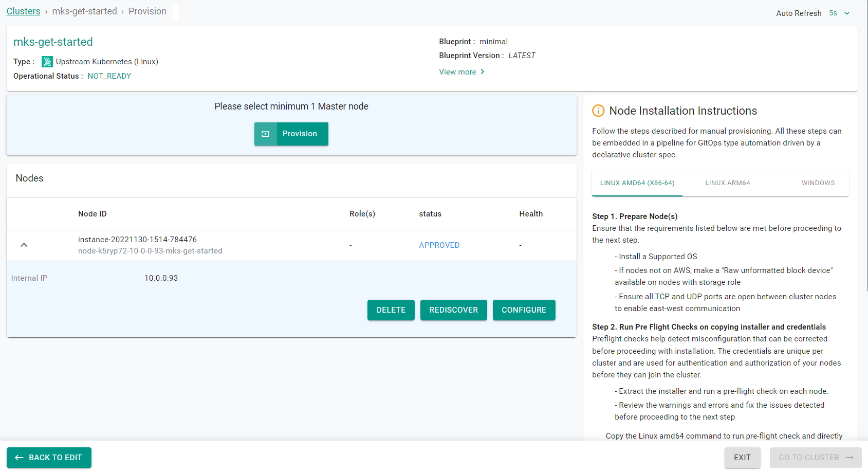The image size is (868, 472).
Task: Go back with BACK TO EDIT button
Action: click(49, 458)
